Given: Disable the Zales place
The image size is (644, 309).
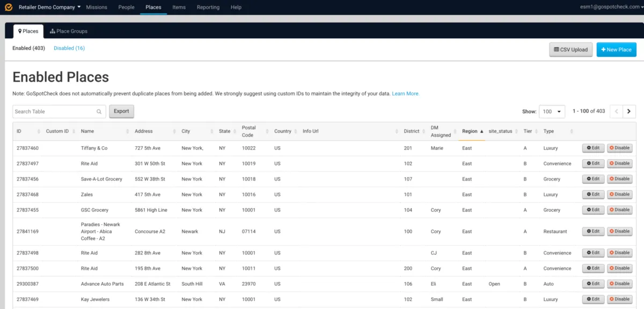Looking at the screenshot, I should pyautogui.click(x=619, y=195).
